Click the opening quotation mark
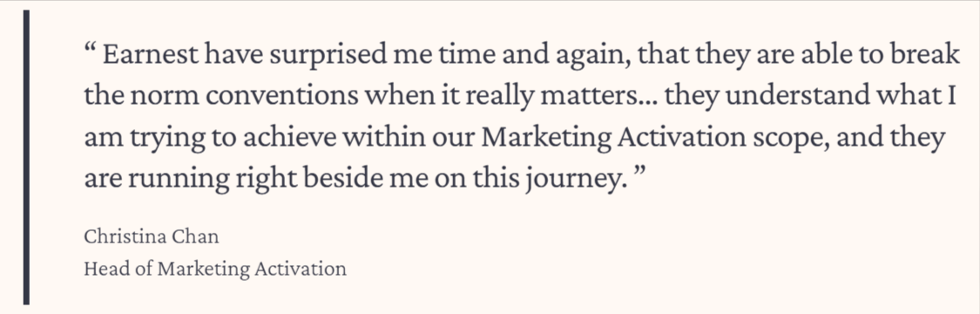Viewport: 980px width, 314px height. (89, 48)
